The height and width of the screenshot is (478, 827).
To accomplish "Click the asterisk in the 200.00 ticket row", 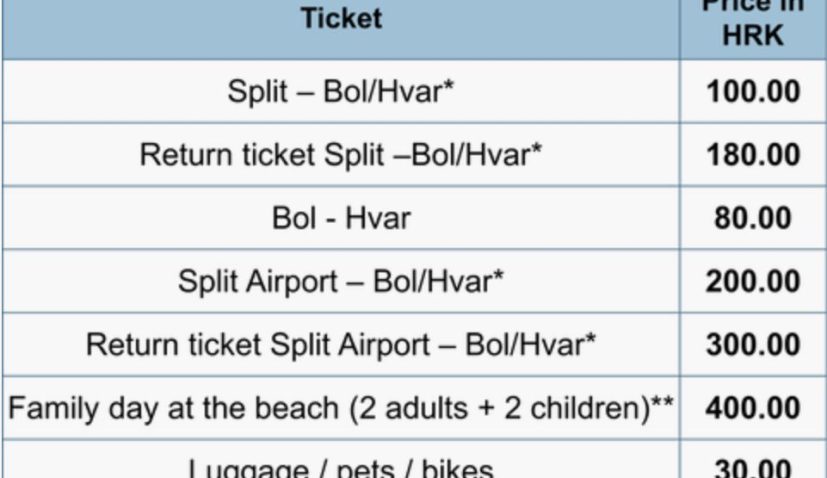I will pos(499,276).
